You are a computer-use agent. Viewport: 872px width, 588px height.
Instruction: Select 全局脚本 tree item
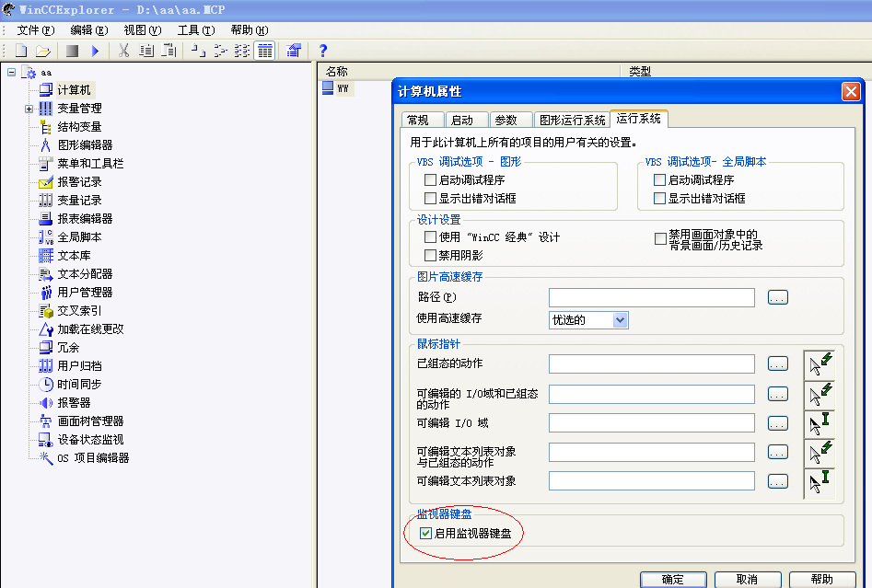pos(79,237)
